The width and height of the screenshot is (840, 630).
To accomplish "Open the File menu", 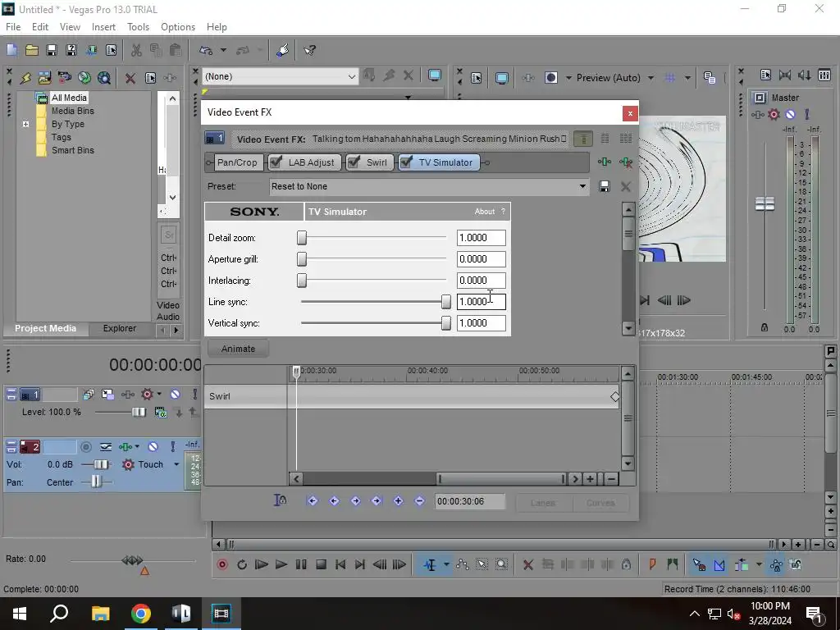I will click(13, 27).
